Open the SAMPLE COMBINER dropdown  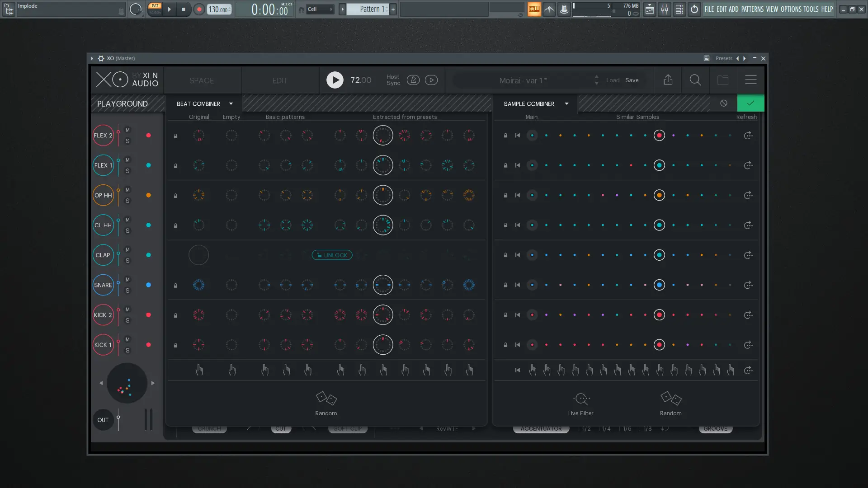(566, 103)
